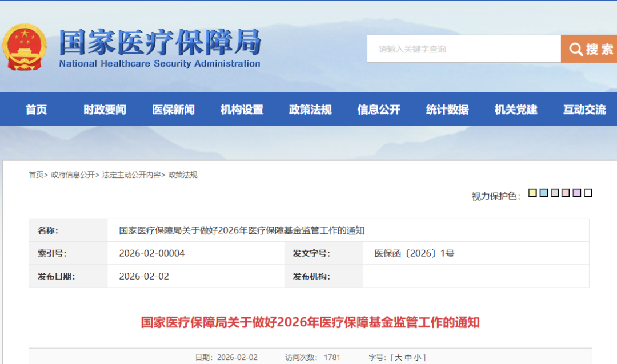Select the gray eye-protection color swatch
The image size is (617, 364).
click(555, 193)
